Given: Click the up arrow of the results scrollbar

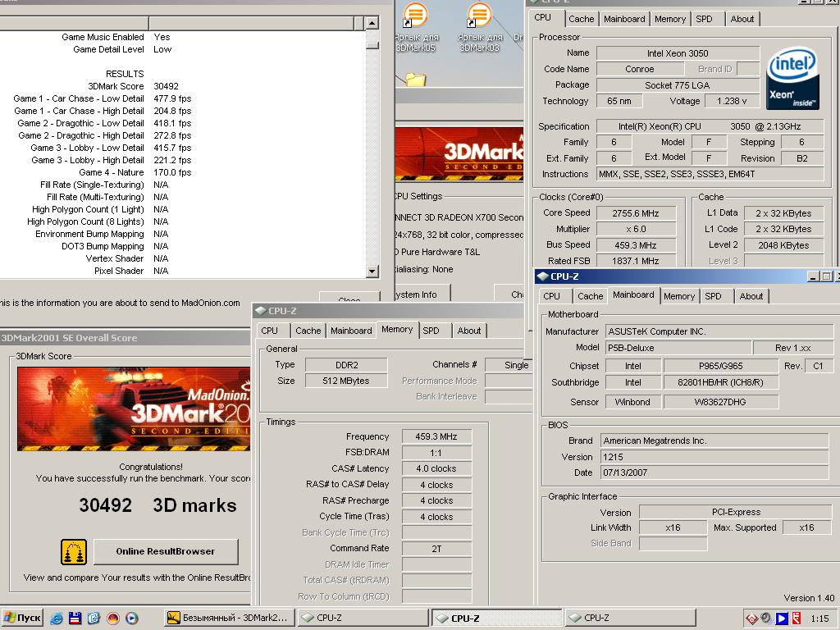Looking at the screenshot, I should point(372,22).
